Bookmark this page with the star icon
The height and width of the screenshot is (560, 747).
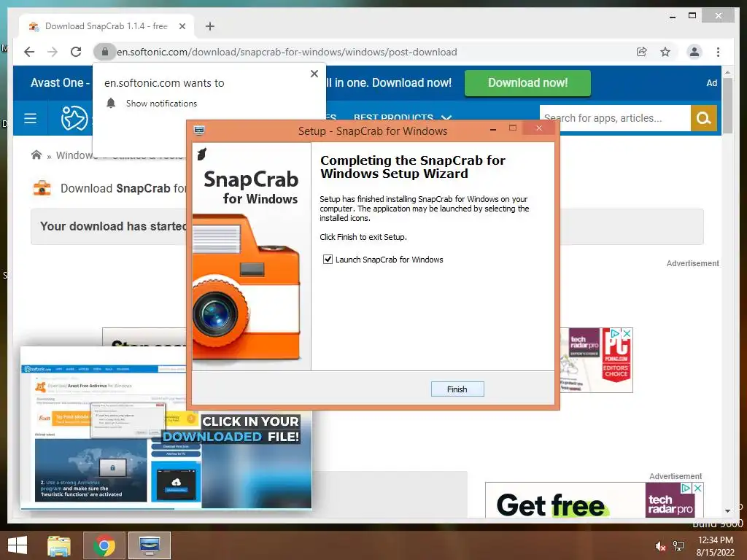[665, 52]
